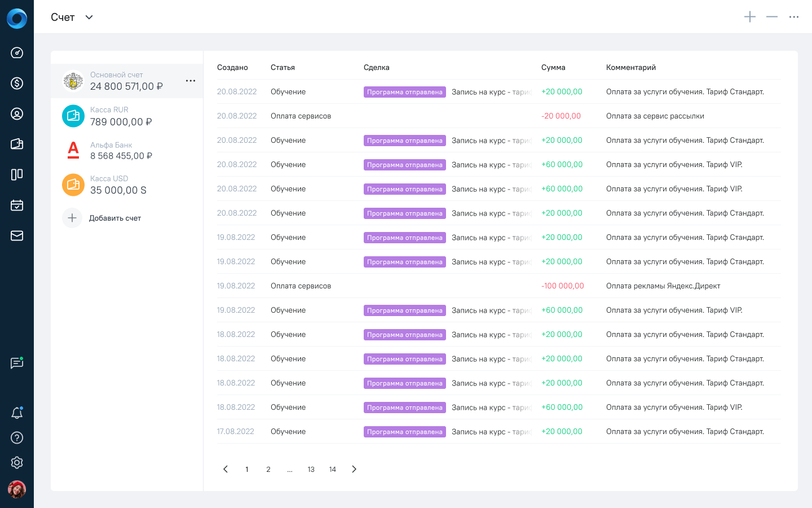
Task: Sort by Сумма column header
Action: [553, 67]
